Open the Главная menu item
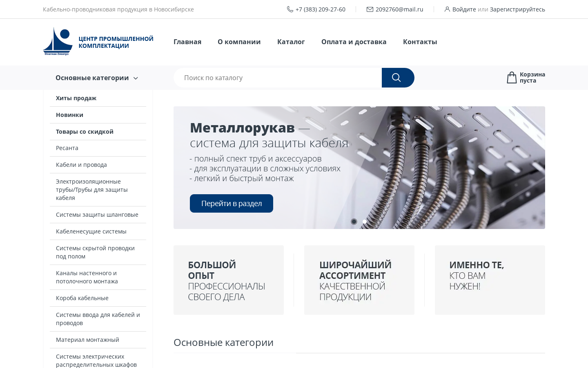This screenshot has width=588, height=368. (x=187, y=42)
